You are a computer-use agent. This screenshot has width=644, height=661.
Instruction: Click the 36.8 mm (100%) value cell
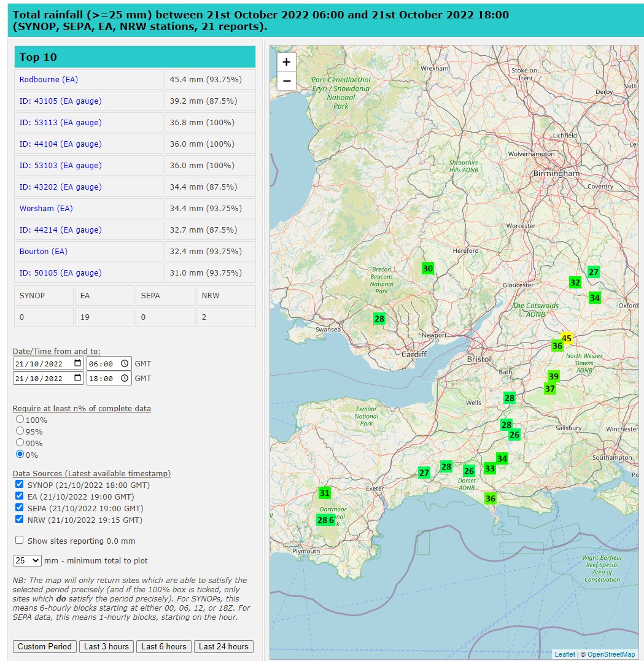[x=210, y=123]
